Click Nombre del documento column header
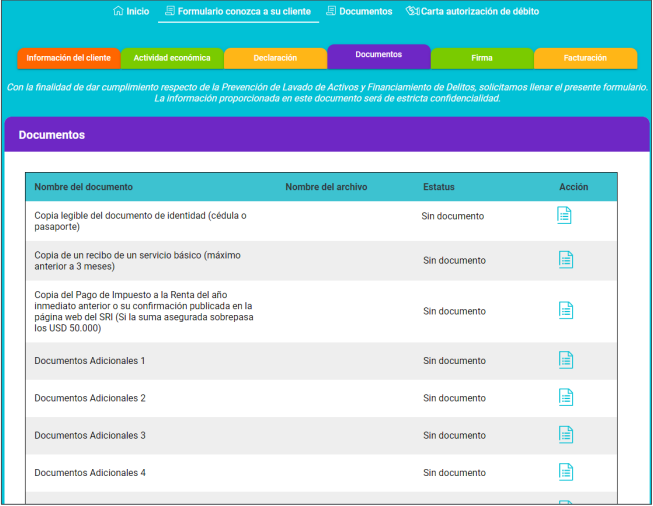653x506 pixels. [x=83, y=187]
